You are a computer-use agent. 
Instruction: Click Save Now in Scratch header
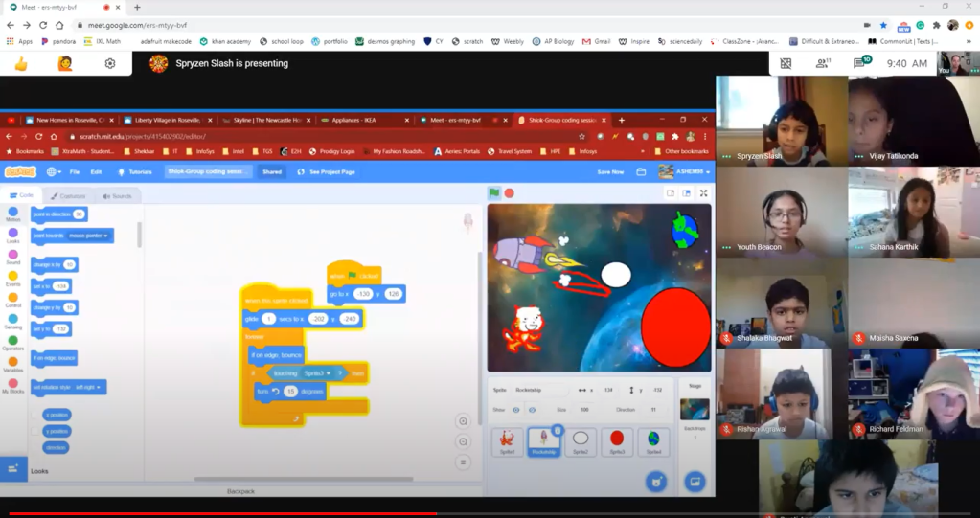[x=609, y=172]
